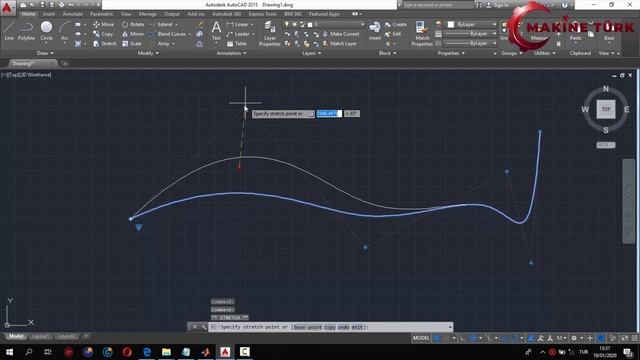The image size is (640, 360).
Task: Click the command line input field
Action: (331, 327)
